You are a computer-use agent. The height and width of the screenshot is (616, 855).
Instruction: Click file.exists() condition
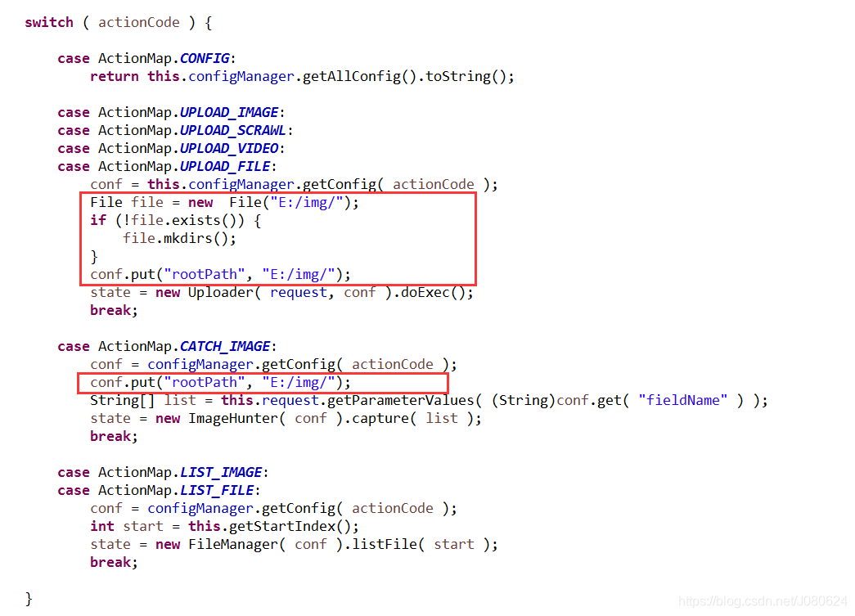[x=184, y=220]
